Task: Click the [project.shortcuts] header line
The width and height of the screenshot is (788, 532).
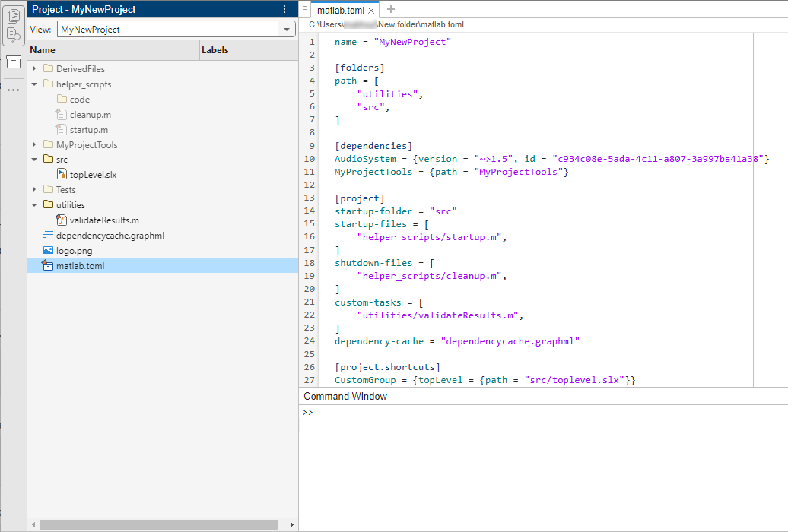Action: point(387,367)
